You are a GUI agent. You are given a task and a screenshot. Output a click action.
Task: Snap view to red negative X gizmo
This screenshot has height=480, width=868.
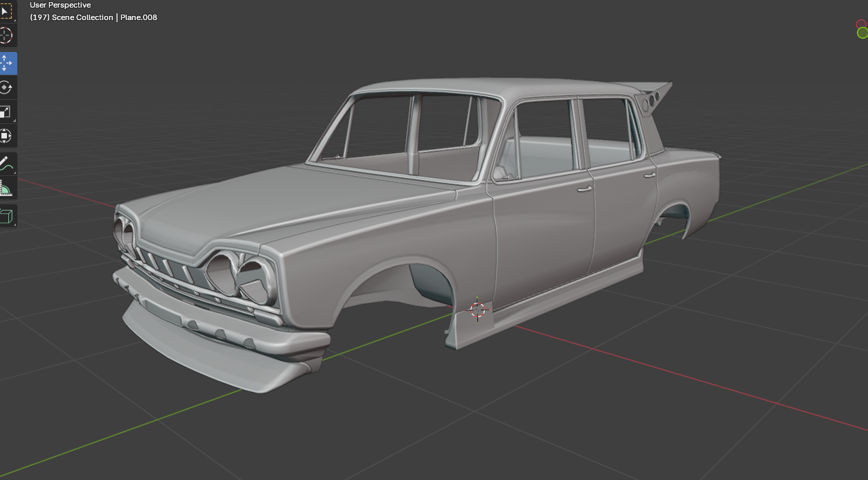coord(861,24)
